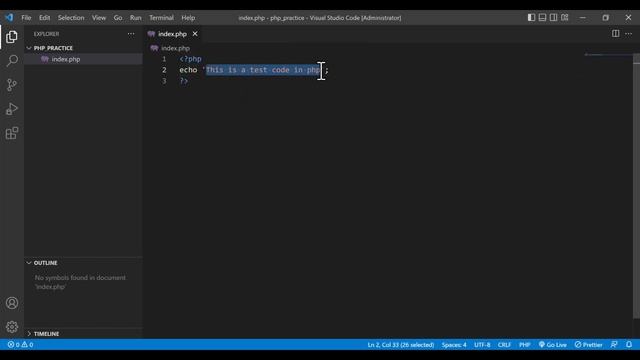Image resolution: width=640 pixels, height=360 pixels.
Task: Open the Terminal menu
Action: coord(161,18)
